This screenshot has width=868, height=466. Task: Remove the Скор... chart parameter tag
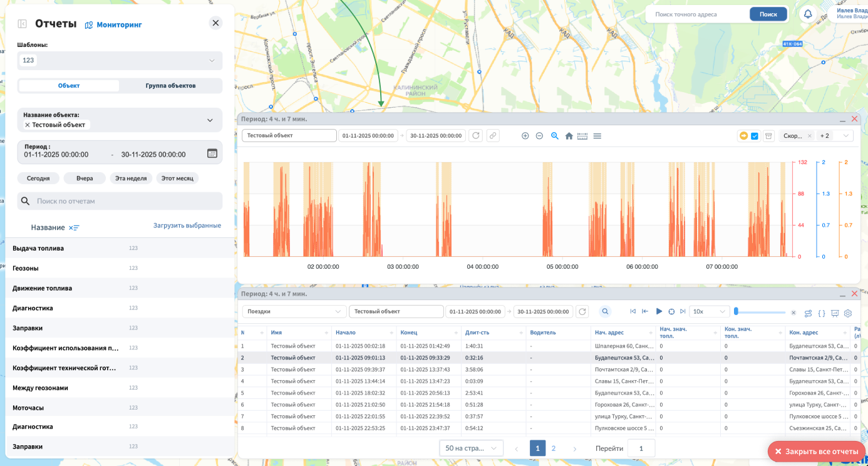point(809,136)
